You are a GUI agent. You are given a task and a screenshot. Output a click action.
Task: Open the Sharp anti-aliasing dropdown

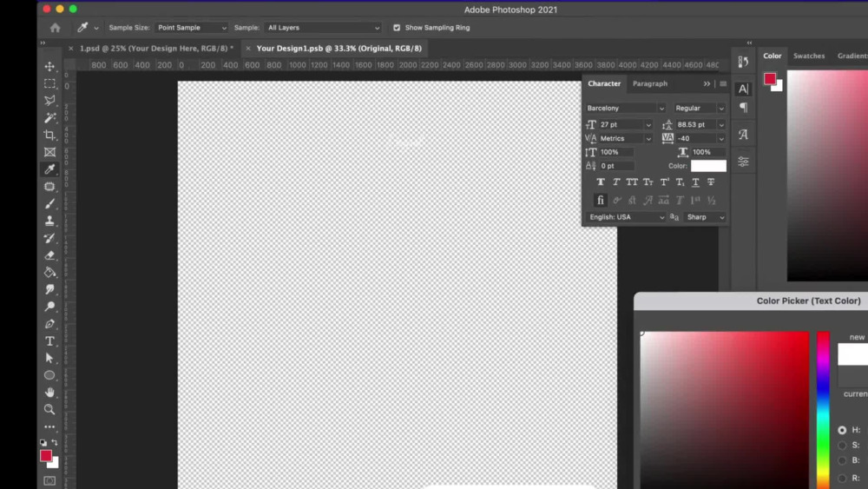click(x=705, y=217)
